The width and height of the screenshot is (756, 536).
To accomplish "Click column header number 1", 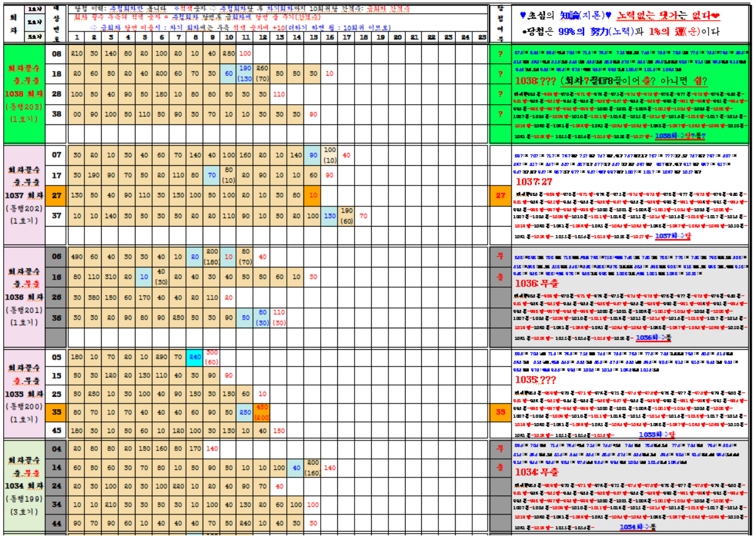I will (x=77, y=38).
